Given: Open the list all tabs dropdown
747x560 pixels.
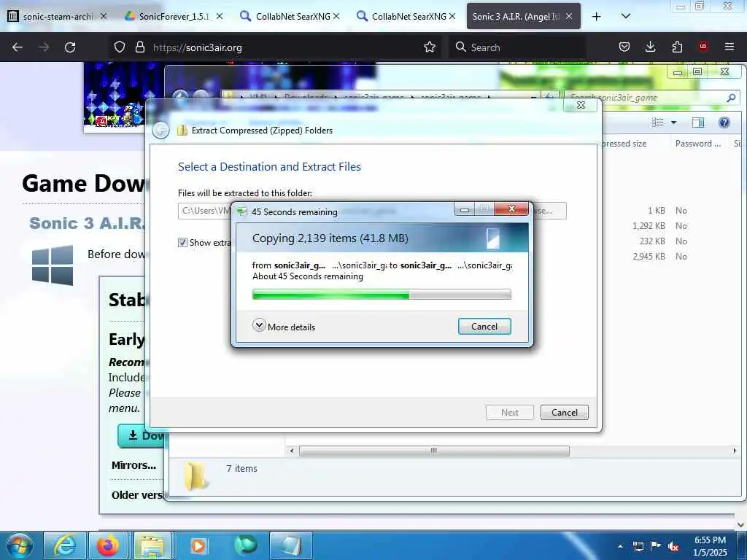Looking at the screenshot, I should 625,17.
